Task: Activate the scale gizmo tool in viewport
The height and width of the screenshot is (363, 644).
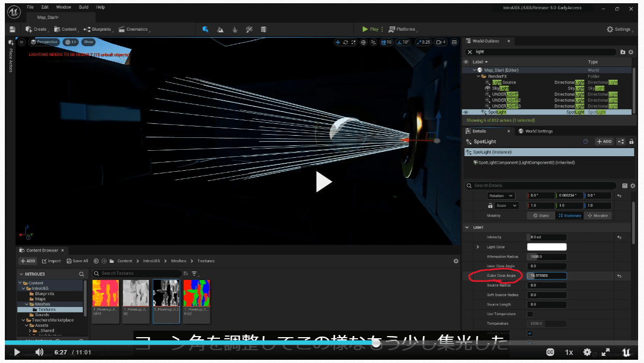Action: point(353,42)
